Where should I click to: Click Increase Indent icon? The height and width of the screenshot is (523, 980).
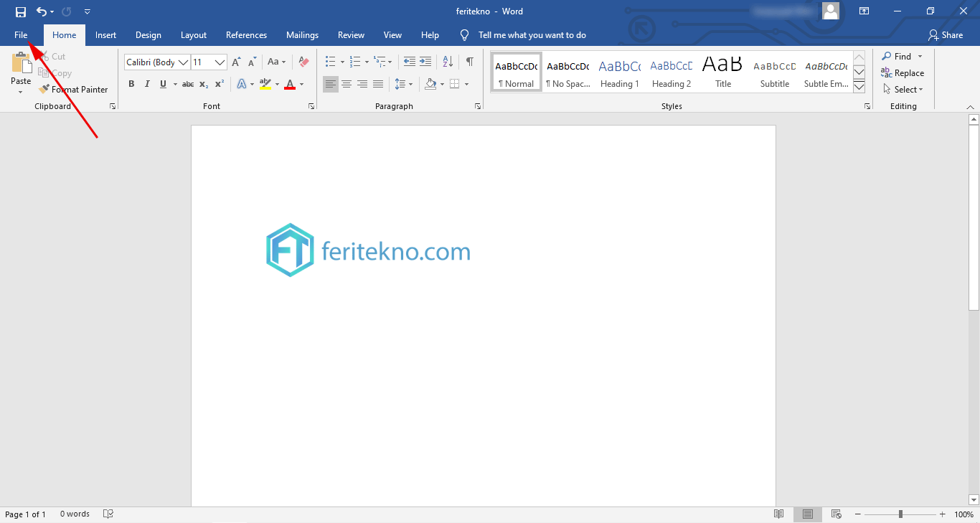(425, 62)
